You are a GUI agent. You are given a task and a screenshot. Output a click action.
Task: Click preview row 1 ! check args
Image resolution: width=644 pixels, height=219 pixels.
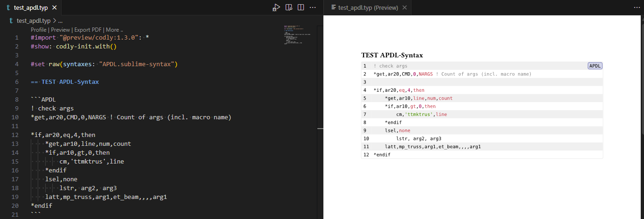tap(482, 66)
